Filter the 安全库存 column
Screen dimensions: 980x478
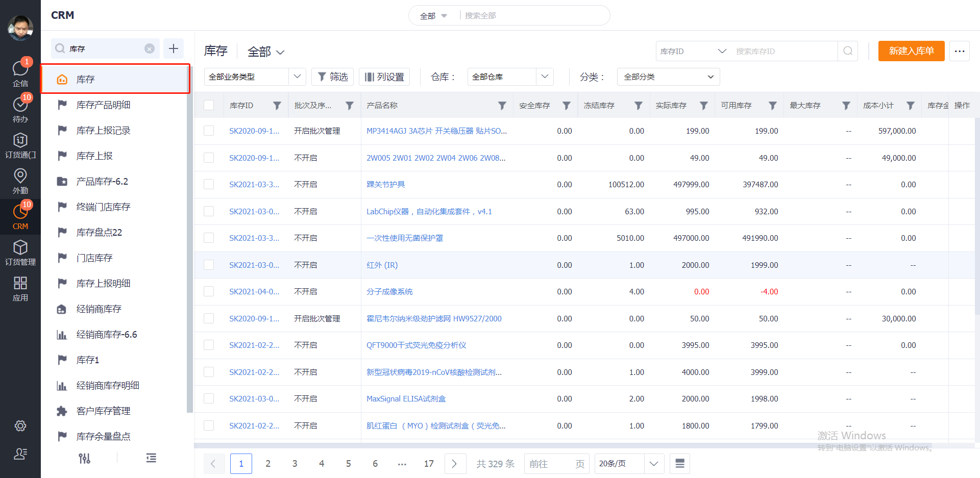click(567, 106)
